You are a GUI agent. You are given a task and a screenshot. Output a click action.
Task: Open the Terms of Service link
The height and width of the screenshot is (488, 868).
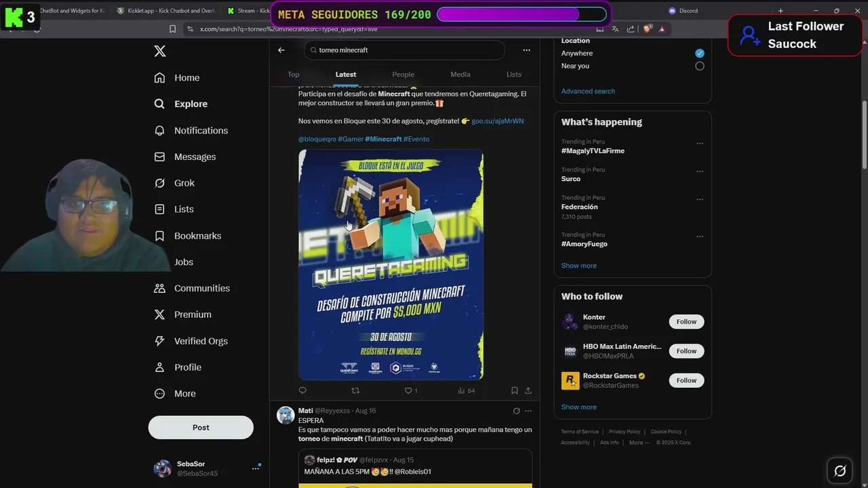pos(580,432)
